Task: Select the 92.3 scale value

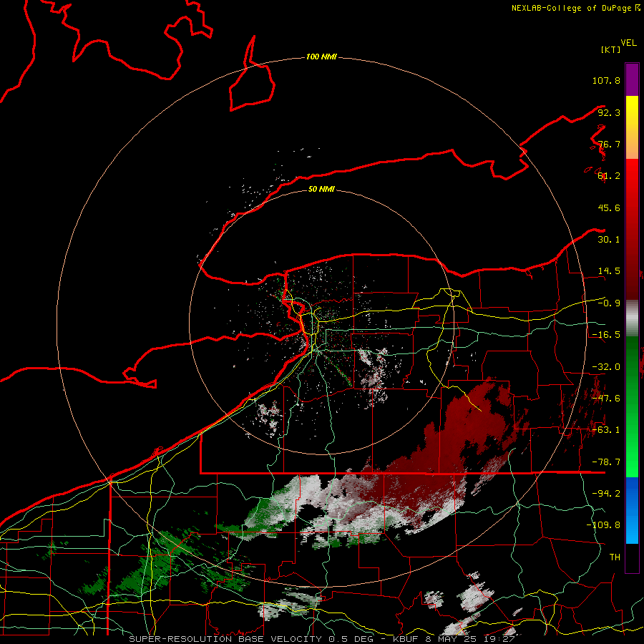Action: 609,112
